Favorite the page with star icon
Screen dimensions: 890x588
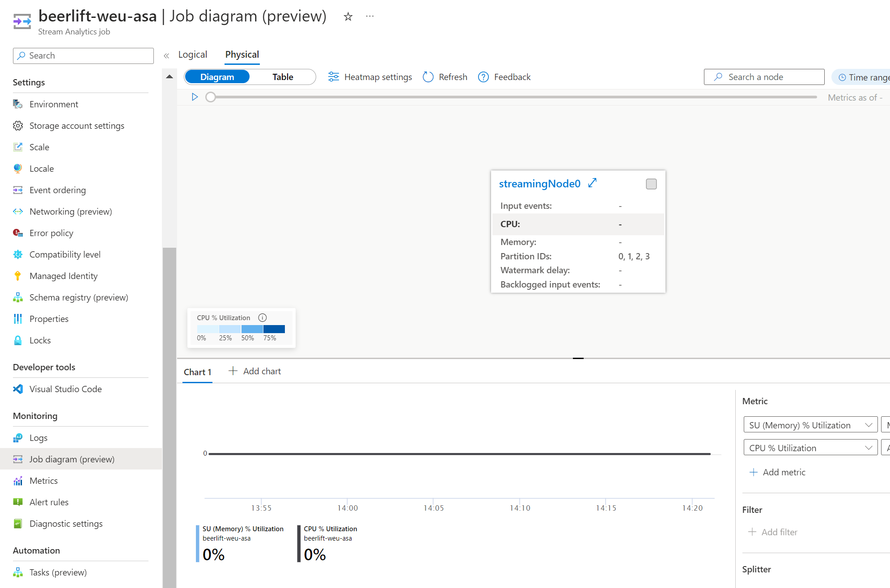[x=348, y=17]
